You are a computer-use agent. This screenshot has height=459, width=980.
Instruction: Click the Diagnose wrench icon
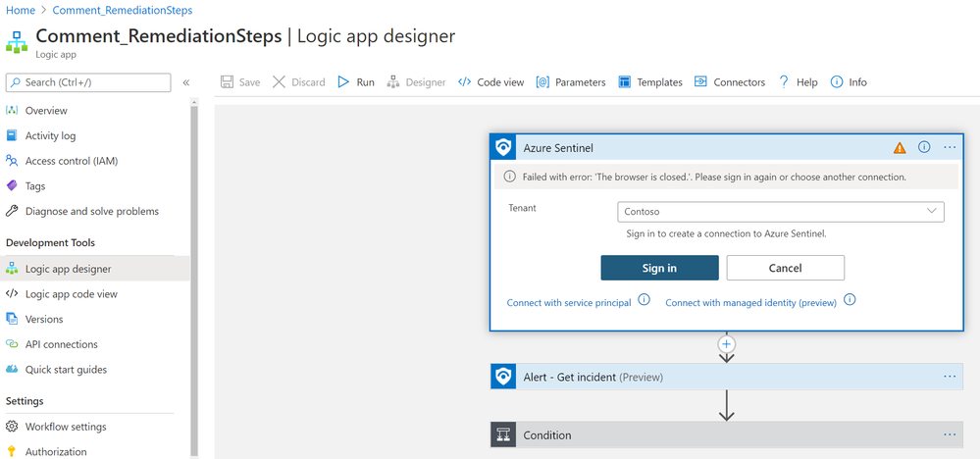(x=12, y=211)
